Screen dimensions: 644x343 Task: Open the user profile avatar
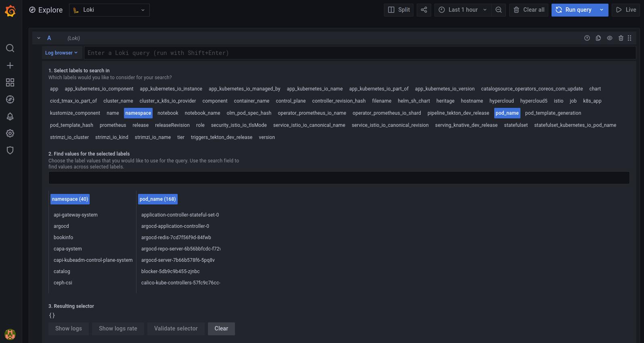coord(10,334)
